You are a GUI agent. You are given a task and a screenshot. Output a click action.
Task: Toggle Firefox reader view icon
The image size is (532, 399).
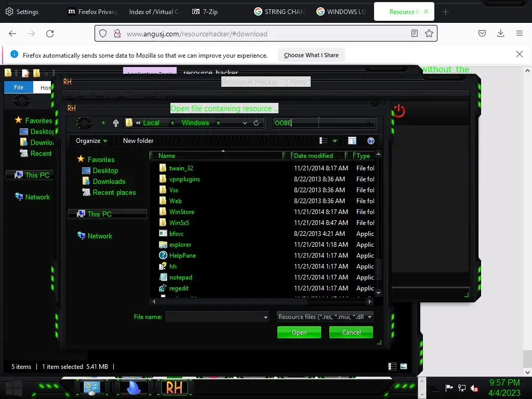point(414,33)
